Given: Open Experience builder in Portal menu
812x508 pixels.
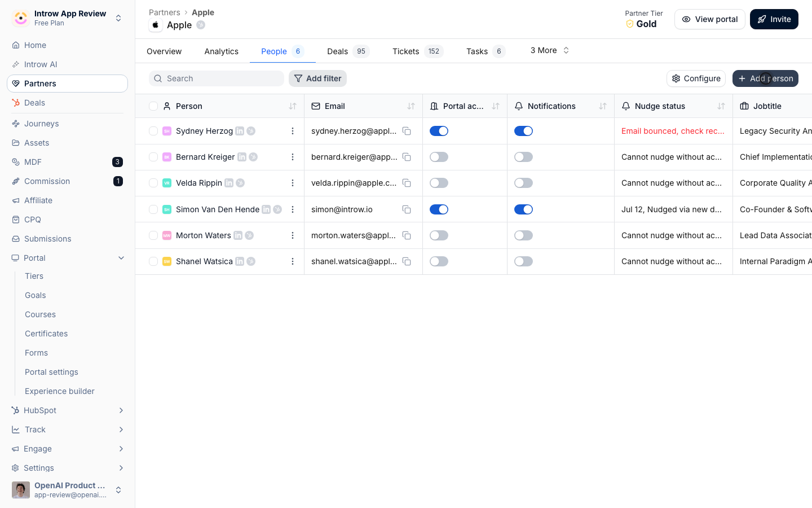Looking at the screenshot, I should click(x=60, y=391).
